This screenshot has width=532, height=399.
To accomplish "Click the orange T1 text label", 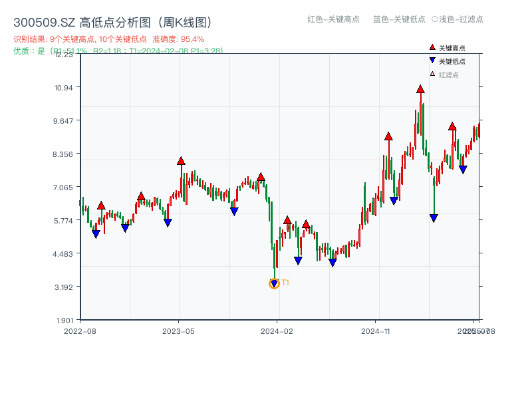I will [285, 283].
